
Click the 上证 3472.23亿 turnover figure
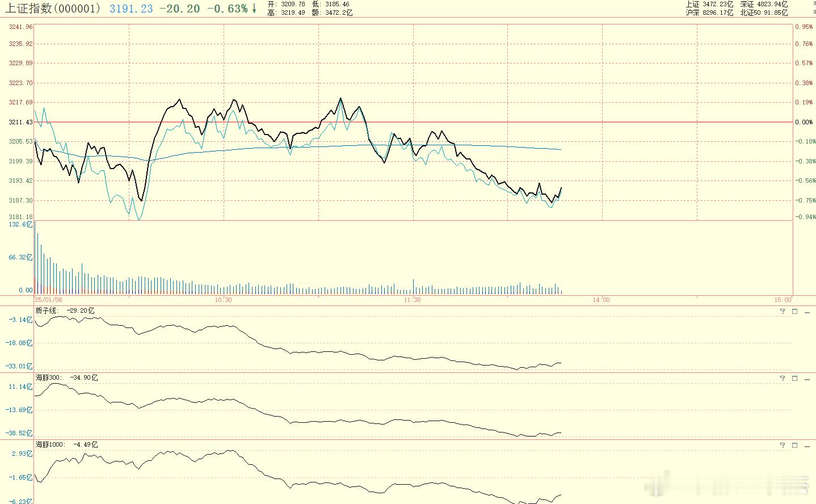(x=710, y=4)
